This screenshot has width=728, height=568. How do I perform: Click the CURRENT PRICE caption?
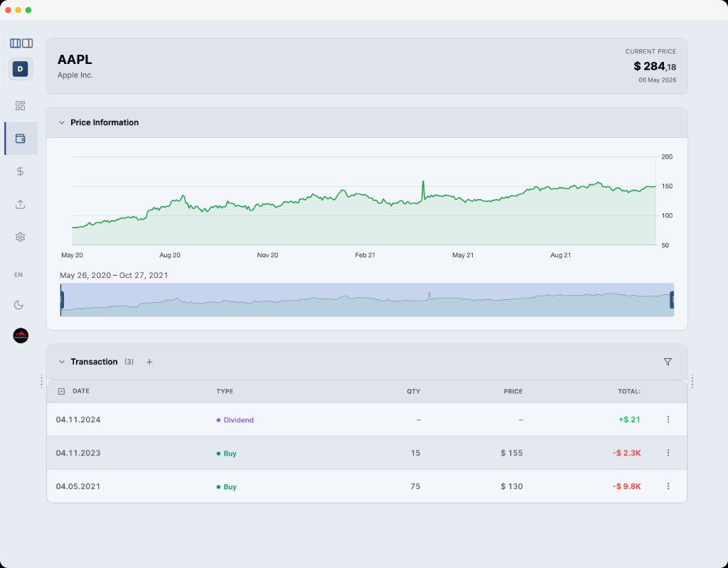651,52
